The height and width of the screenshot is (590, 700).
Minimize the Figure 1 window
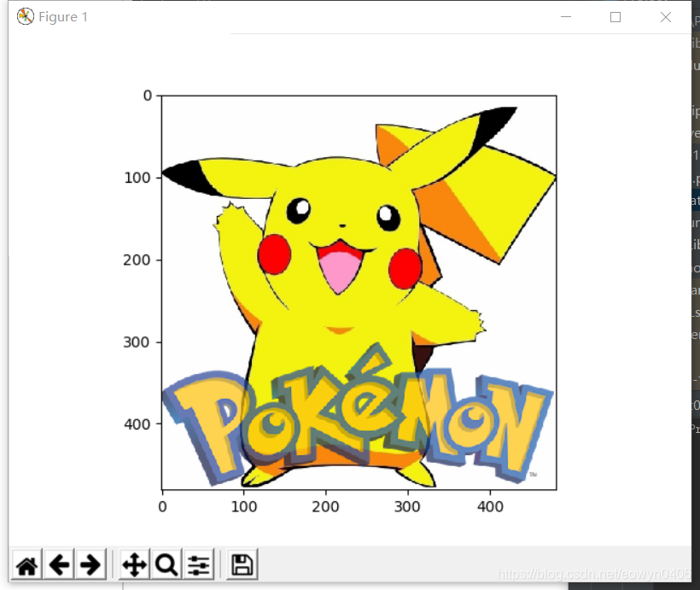coord(566,17)
